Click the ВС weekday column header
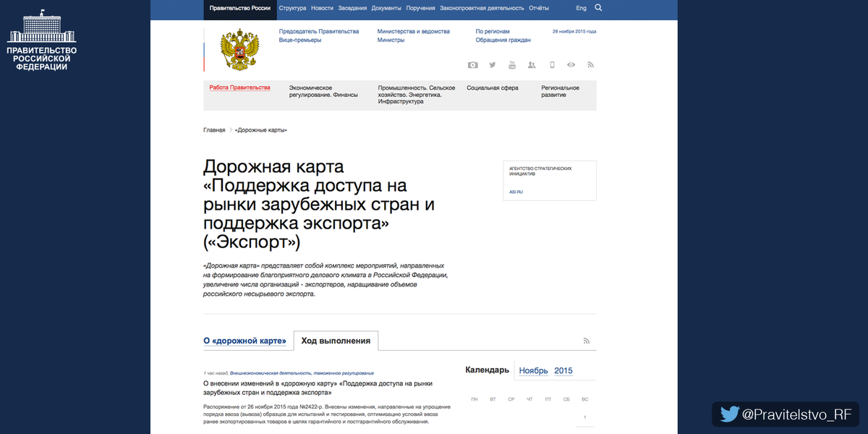This screenshot has width=868, height=434. click(584, 399)
